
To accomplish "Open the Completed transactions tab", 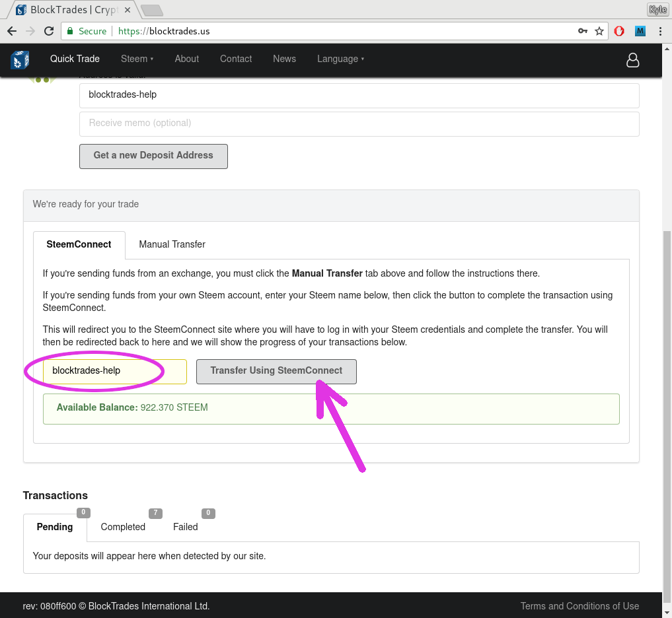I will coord(123,527).
